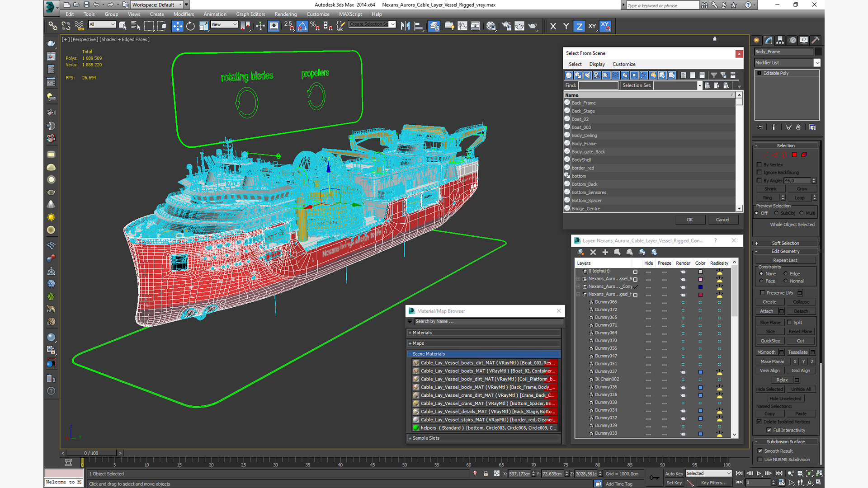The height and width of the screenshot is (488, 868).
Task: Open Display menu in Select From Scene
Action: click(597, 64)
